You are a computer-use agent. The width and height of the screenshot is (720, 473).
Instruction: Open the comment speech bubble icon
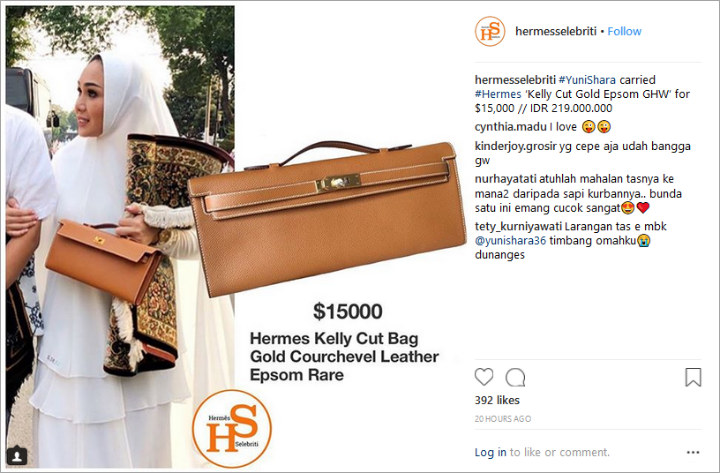coord(515,377)
